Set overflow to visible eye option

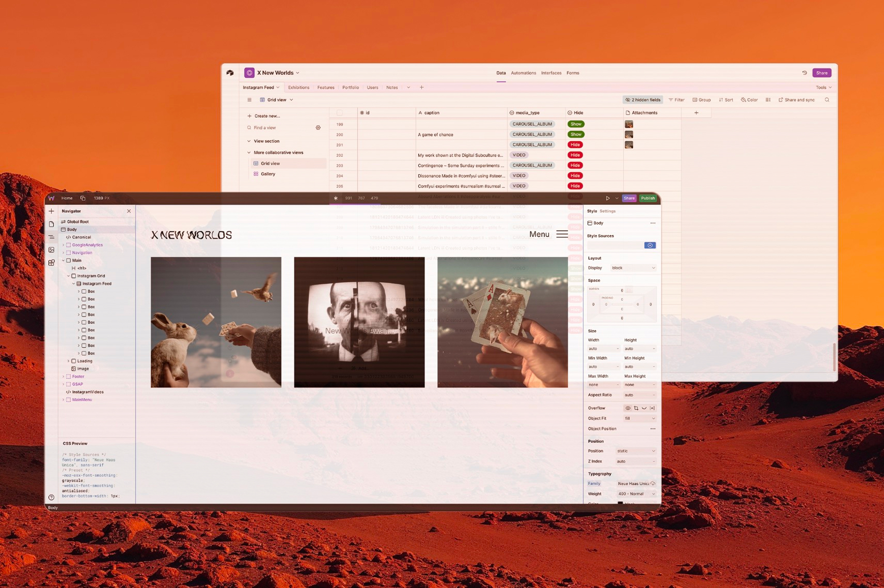(628, 408)
